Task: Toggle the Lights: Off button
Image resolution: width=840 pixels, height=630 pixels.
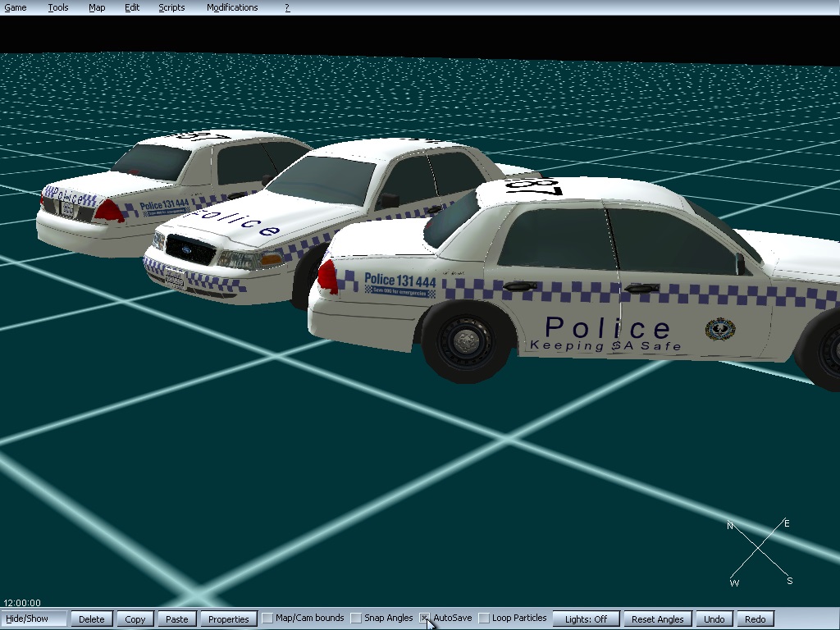Action: pos(586,619)
